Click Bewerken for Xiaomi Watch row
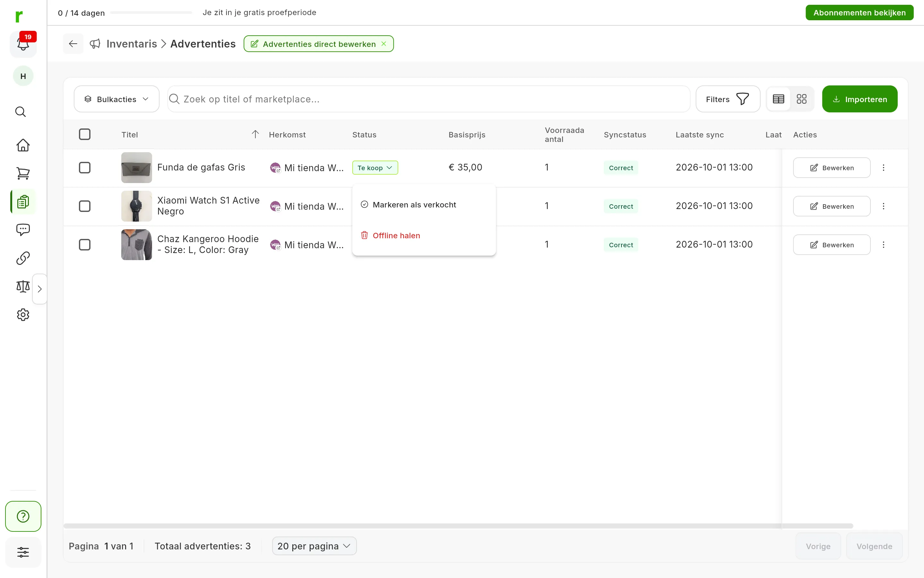Viewport: 924px width, 578px height. click(832, 206)
